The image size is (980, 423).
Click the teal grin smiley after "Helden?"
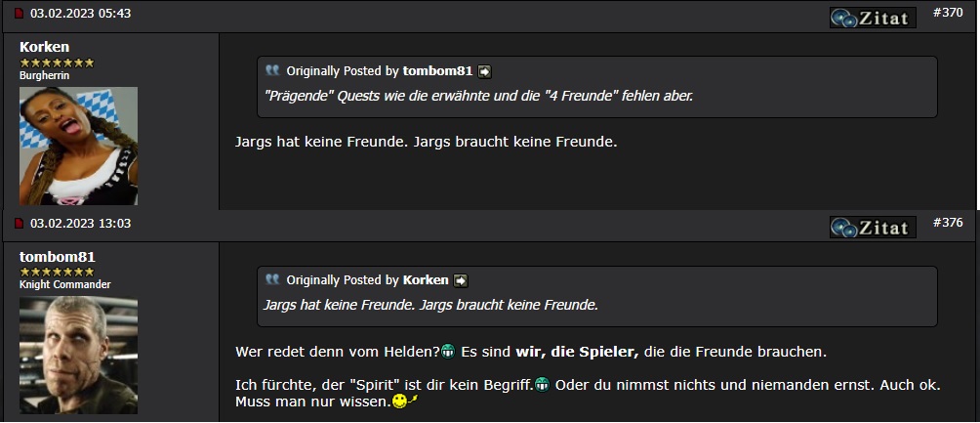click(448, 351)
